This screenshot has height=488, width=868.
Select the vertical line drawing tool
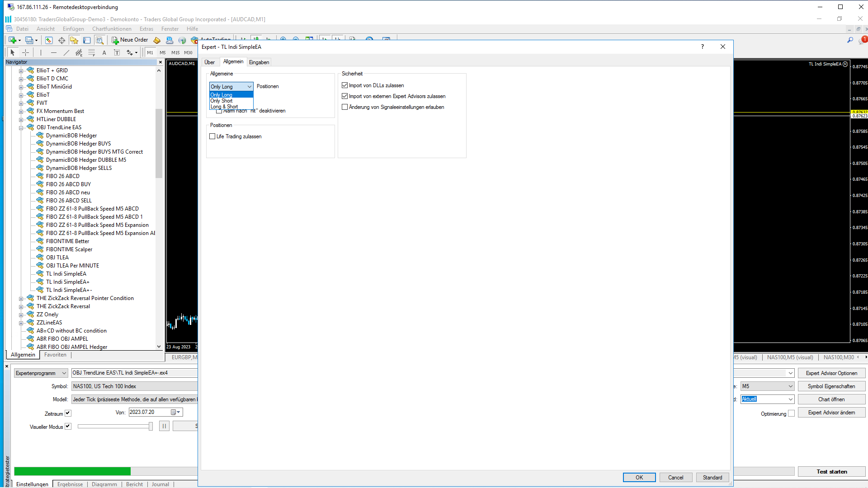pyautogui.click(x=41, y=52)
